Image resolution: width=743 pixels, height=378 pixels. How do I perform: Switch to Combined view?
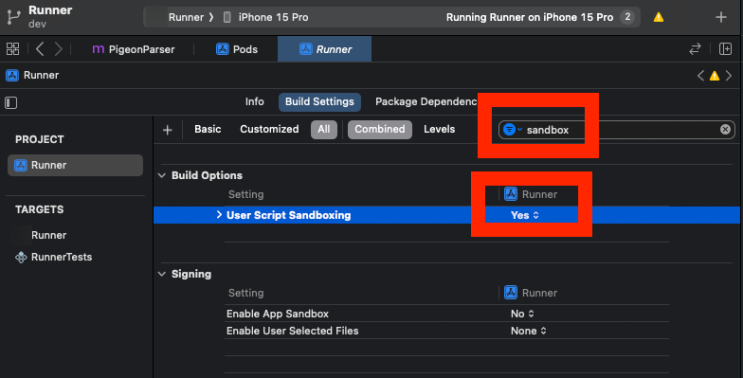click(x=380, y=129)
